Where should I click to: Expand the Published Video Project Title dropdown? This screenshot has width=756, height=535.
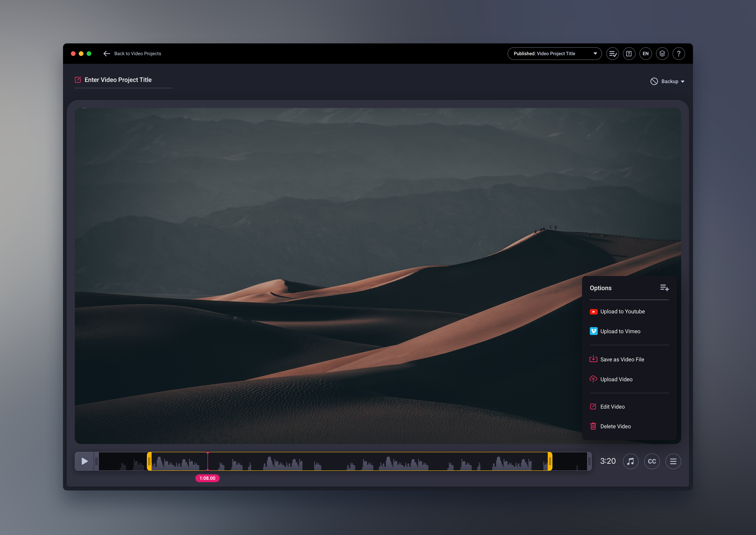[554, 54]
